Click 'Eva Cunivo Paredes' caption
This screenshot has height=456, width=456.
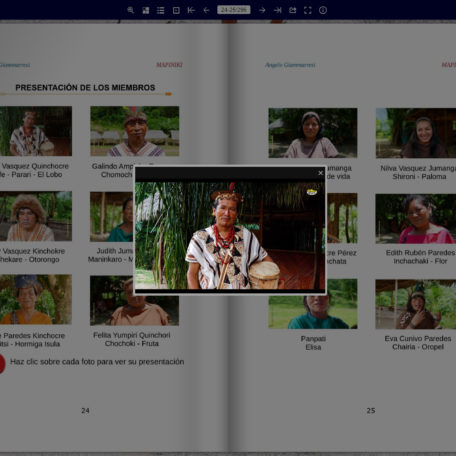coord(418,338)
